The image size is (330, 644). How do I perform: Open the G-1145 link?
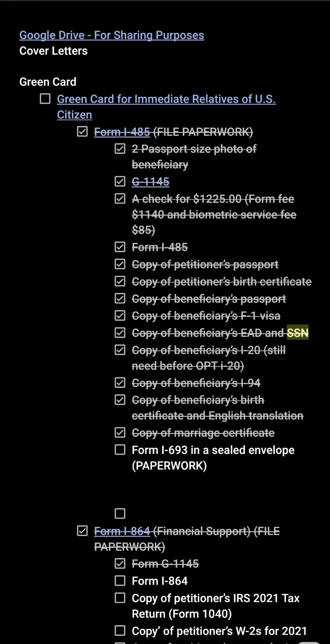point(150,182)
